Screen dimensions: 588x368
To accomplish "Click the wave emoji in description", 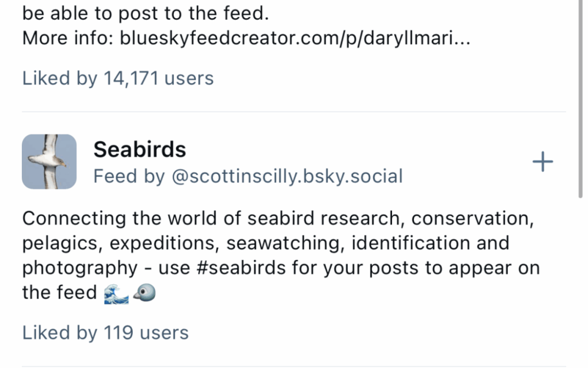I will coord(115,293).
